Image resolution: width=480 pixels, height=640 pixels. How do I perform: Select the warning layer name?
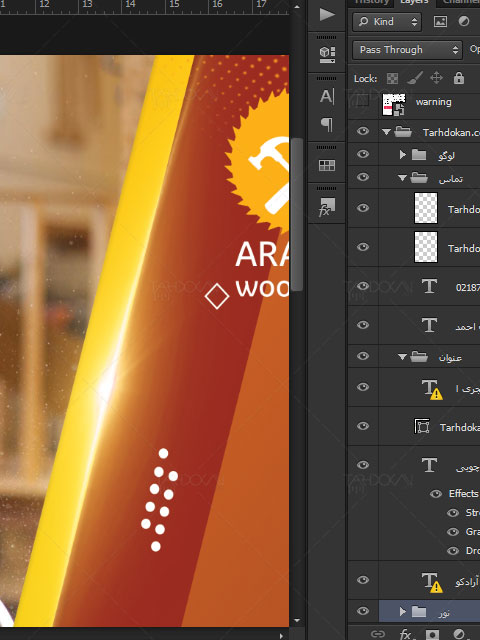(x=433, y=102)
